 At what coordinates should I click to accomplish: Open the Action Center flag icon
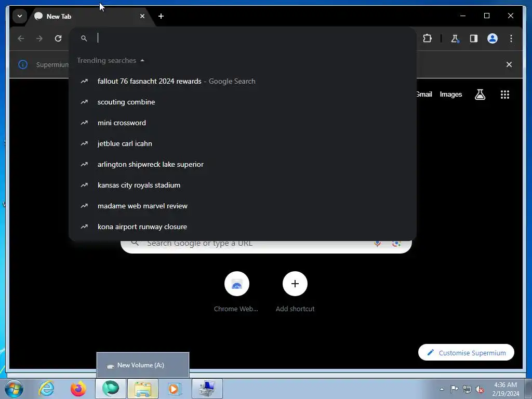click(x=454, y=389)
